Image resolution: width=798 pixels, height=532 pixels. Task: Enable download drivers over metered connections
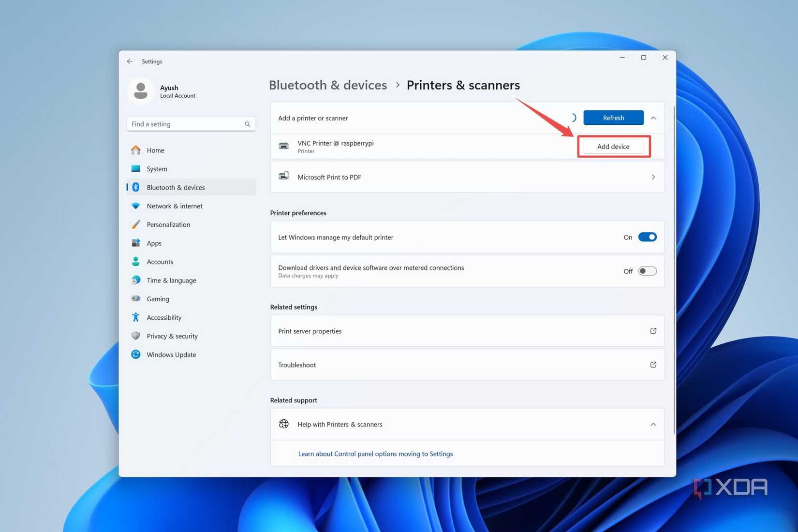click(x=647, y=271)
